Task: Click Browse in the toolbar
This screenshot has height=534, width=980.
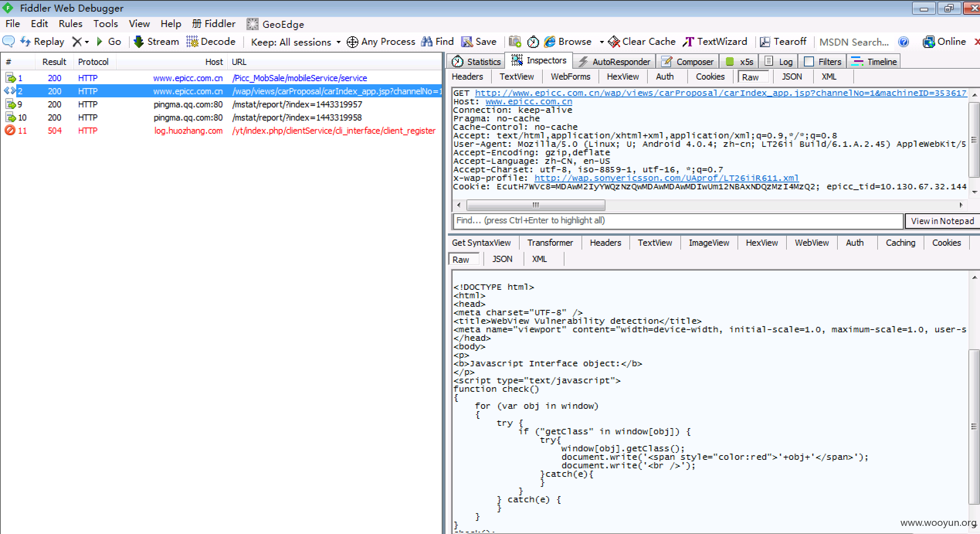Action: click(x=568, y=41)
